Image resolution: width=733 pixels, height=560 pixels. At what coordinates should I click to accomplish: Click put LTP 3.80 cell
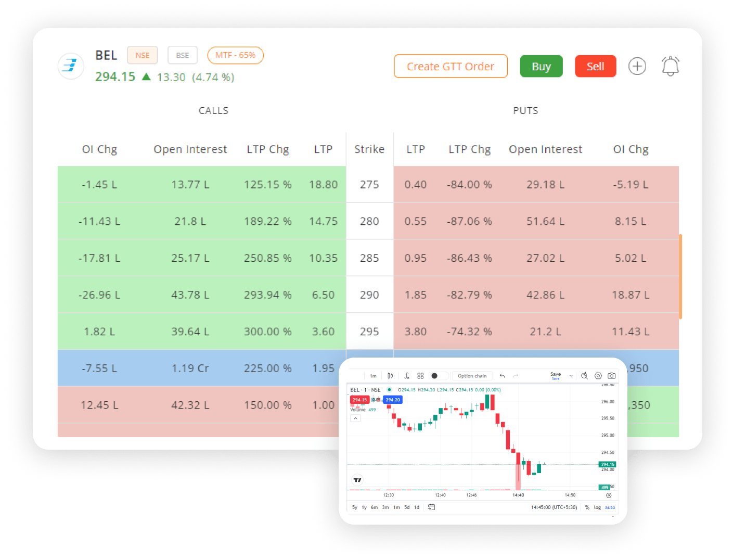(x=416, y=332)
